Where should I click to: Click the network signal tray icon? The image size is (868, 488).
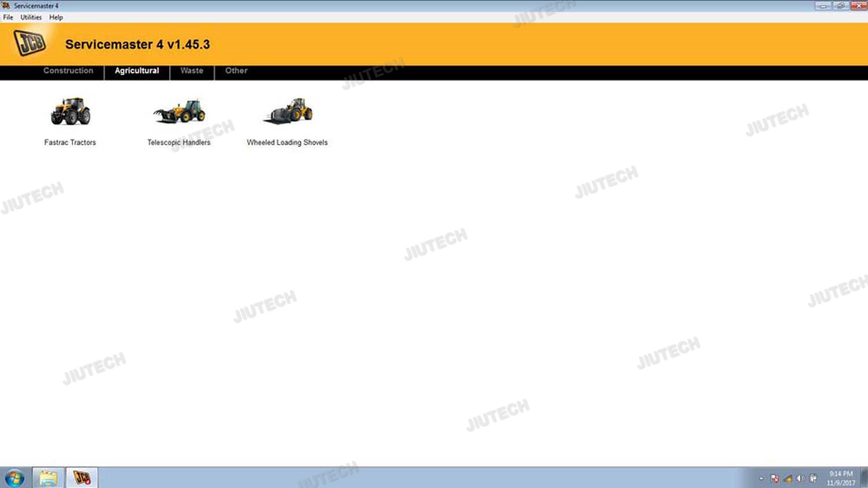click(x=788, y=479)
